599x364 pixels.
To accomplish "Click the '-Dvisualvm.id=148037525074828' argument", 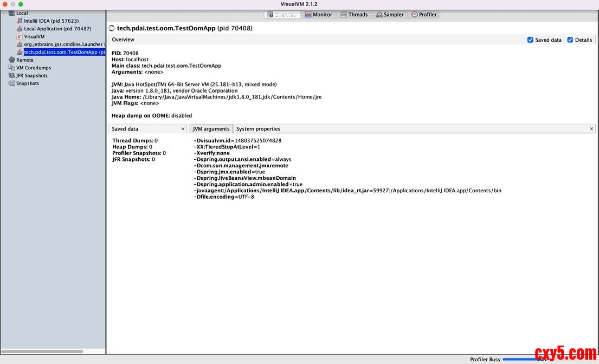I will pyautogui.click(x=237, y=140).
